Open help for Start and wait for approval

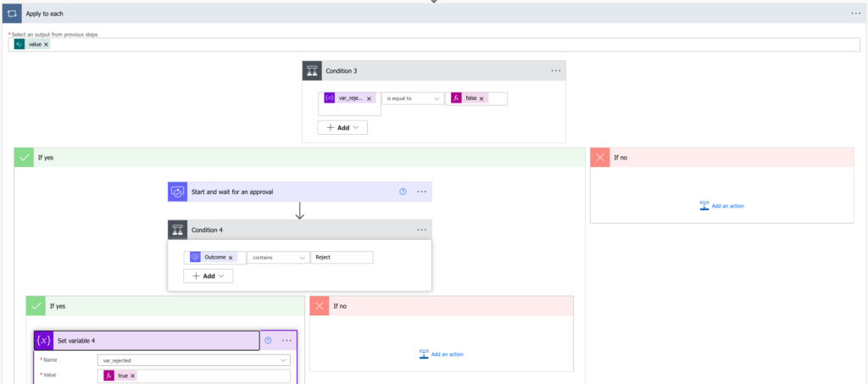pyautogui.click(x=403, y=192)
